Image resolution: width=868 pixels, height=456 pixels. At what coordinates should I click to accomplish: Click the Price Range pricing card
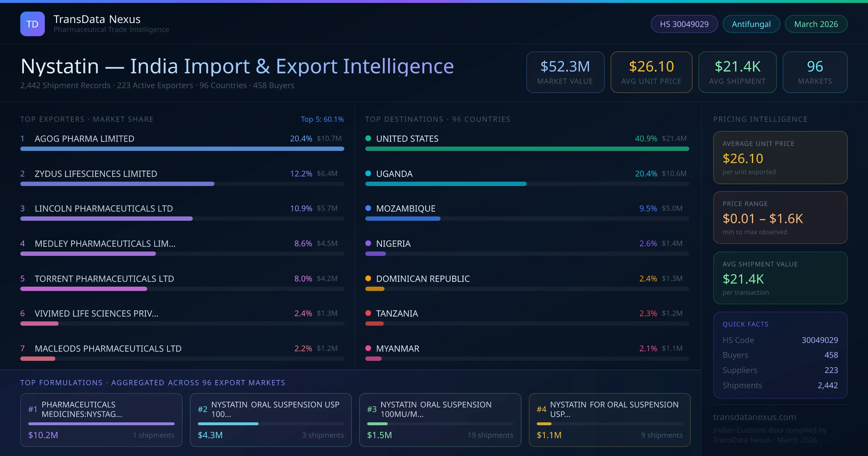780,218
